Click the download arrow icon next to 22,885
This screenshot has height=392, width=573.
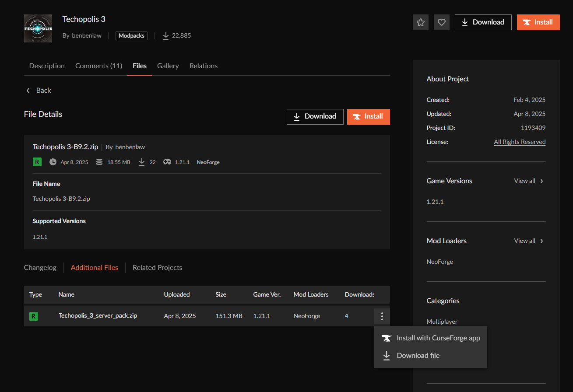(165, 35)
